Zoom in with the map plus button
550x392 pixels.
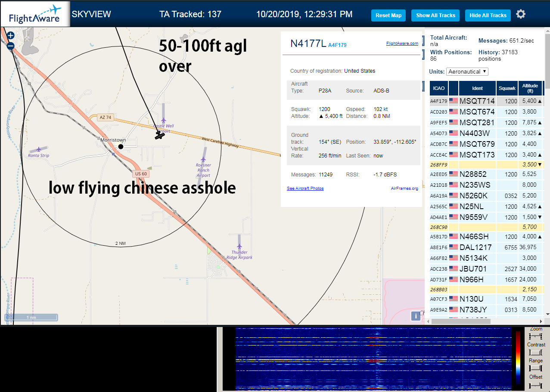pyautogui.click(x=11, y=36)
